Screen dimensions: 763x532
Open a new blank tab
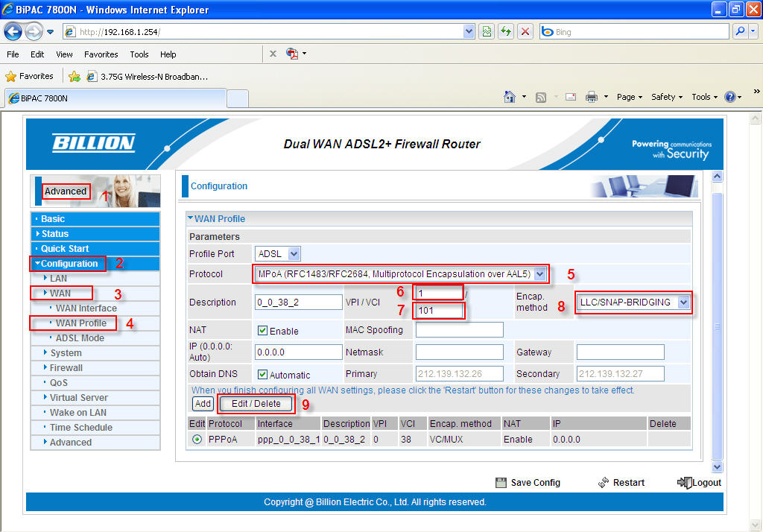click(x=238, y=98)
